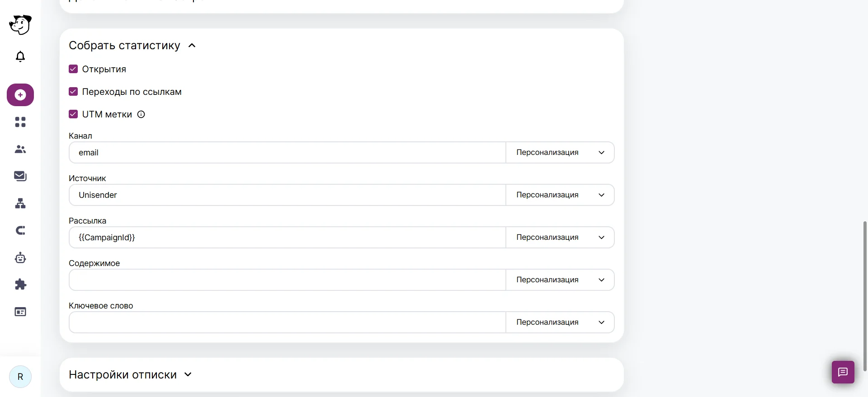Open the user profile avatar R
The image size is (868, 397).
click(x=20, y=377)
